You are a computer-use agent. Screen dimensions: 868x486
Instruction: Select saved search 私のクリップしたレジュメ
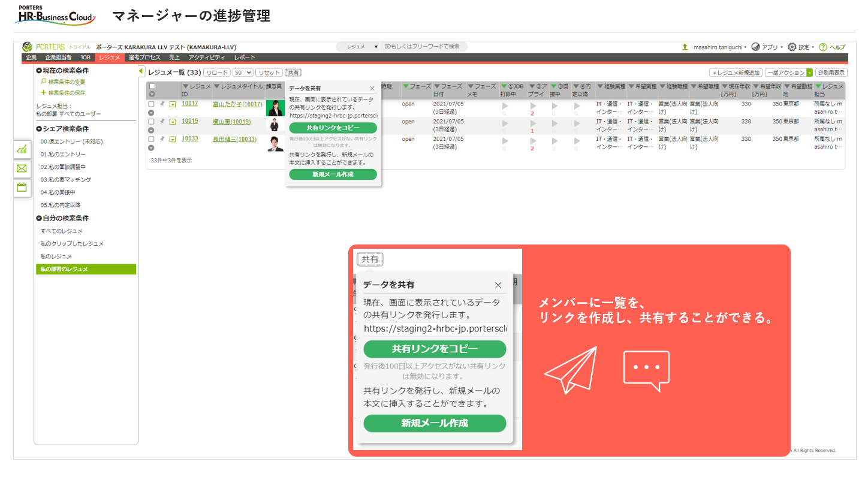click(x=72, y=244)
